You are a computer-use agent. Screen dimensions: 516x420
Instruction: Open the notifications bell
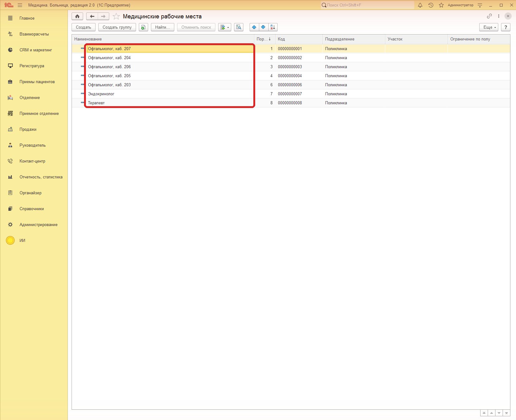(420, 5)
